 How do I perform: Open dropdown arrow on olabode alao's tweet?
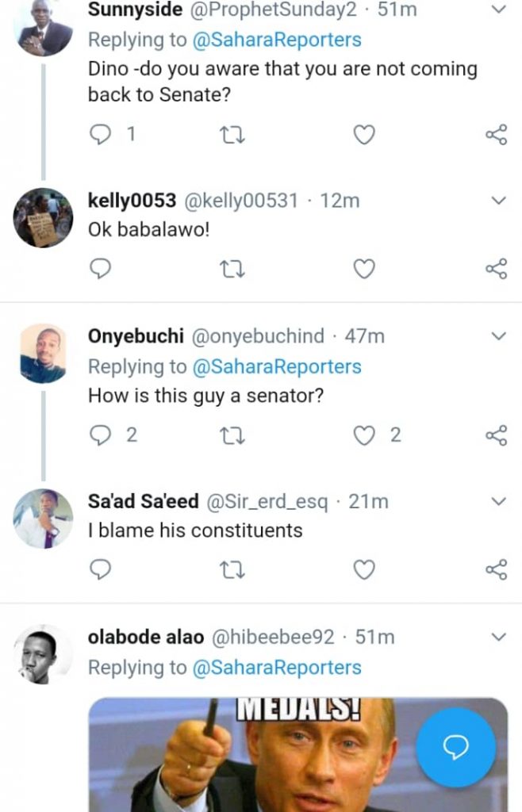click(498, 637)
